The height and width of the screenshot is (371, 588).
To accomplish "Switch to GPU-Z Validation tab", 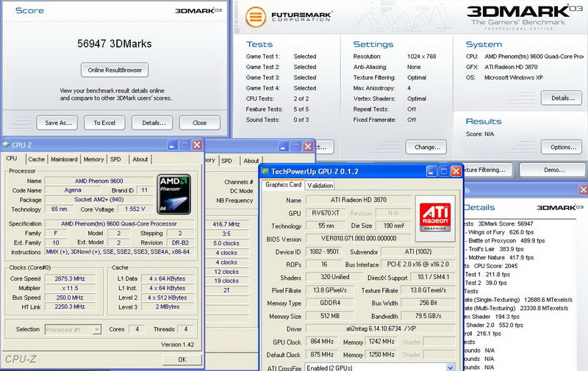I will click(320, 185).
